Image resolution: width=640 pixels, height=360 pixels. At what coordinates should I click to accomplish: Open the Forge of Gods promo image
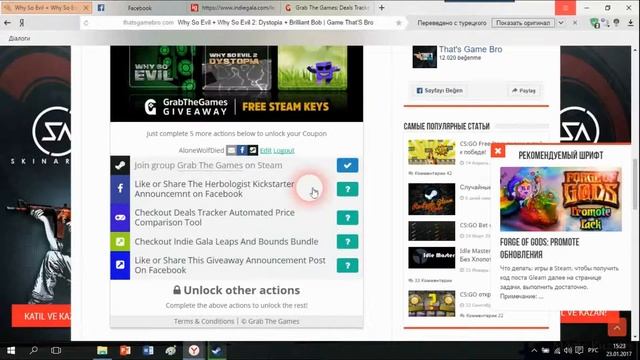561,199
